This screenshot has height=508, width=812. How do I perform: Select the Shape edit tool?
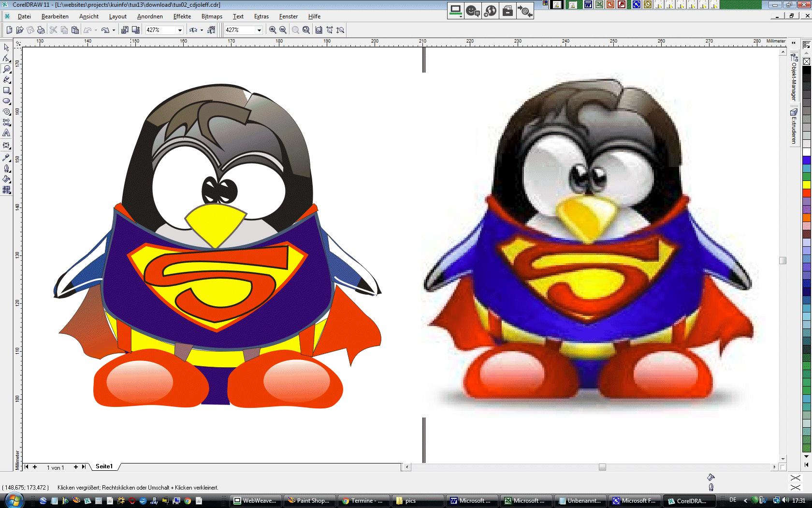click(x=6, y=58)
